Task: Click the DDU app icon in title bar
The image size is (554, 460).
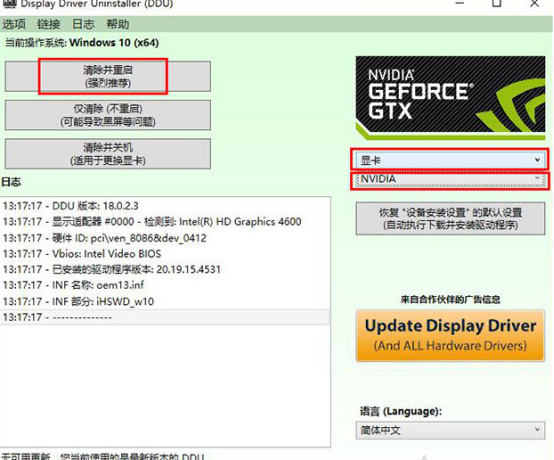Action: 9,4
